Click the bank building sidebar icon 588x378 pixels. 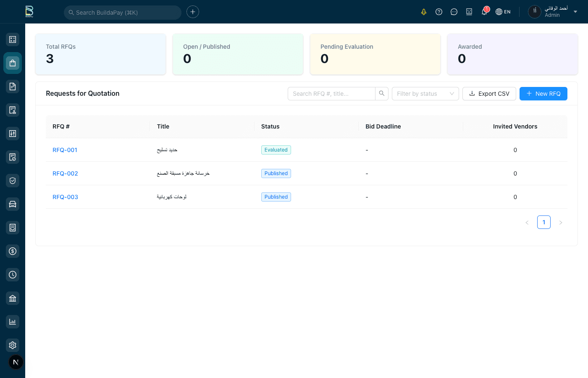pos(13,298)
